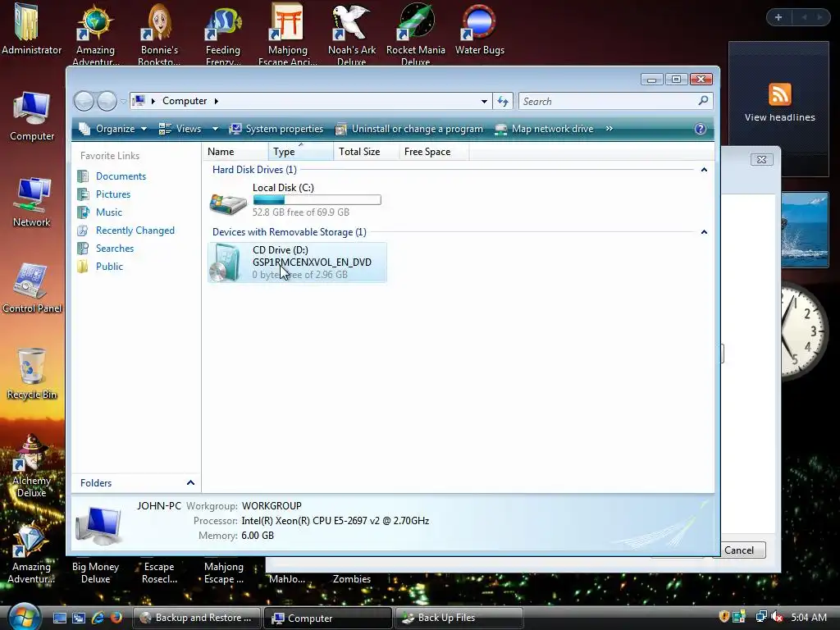Click the security shield tray icon
Screen dimensions: 840x630
(x=724, y=617)
